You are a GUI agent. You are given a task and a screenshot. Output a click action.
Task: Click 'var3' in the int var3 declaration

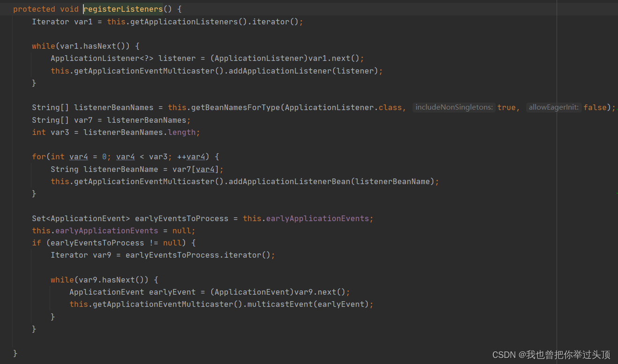pyautogui.click(x=60, y=133)
